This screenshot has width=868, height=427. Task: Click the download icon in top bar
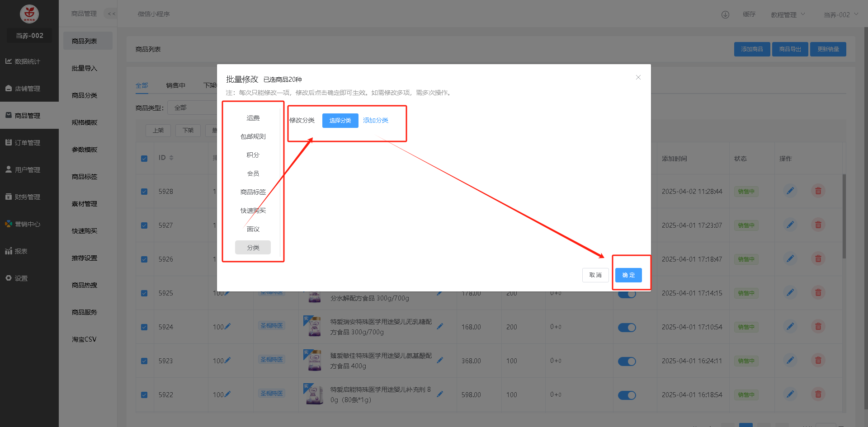(725, 14)
